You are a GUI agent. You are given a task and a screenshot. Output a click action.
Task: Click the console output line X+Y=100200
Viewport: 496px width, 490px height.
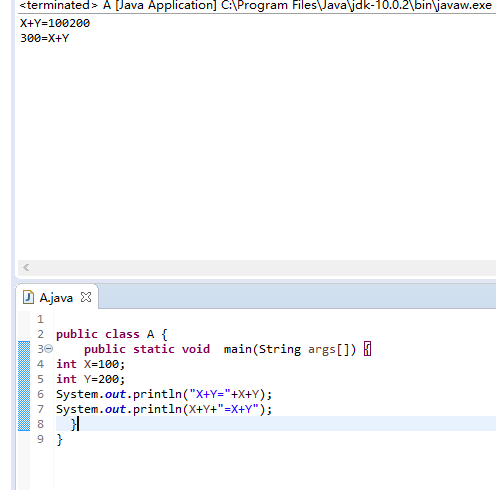[55, 23]
